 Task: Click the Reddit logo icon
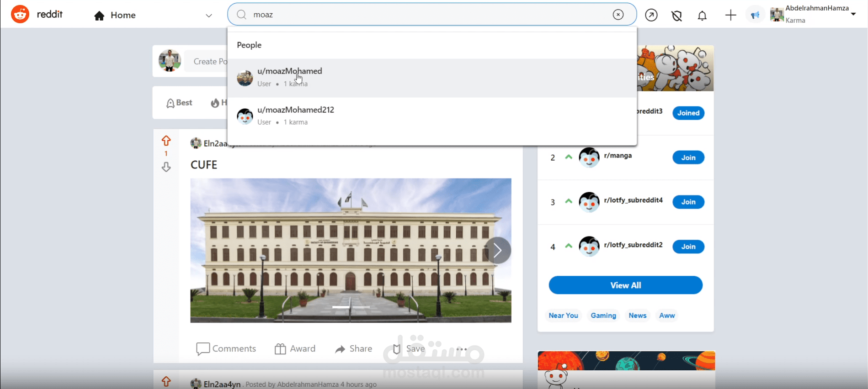pos(20,15)
